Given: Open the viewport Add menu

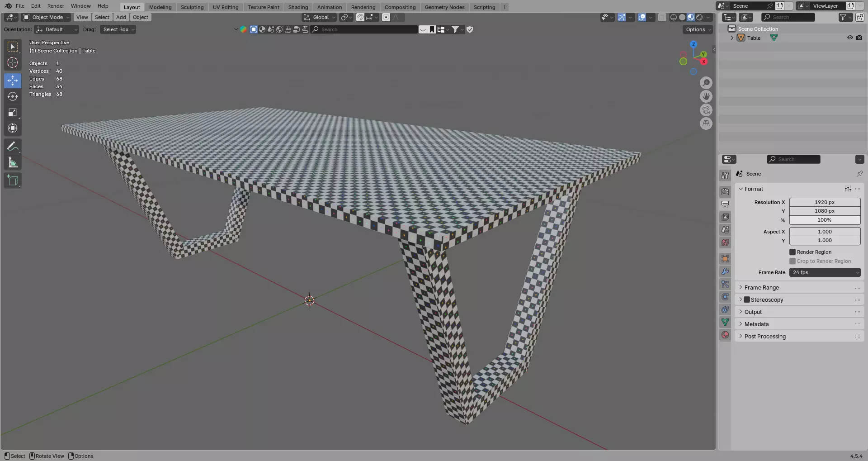Looking at the screenshot, I should click(x=121, y=17).
